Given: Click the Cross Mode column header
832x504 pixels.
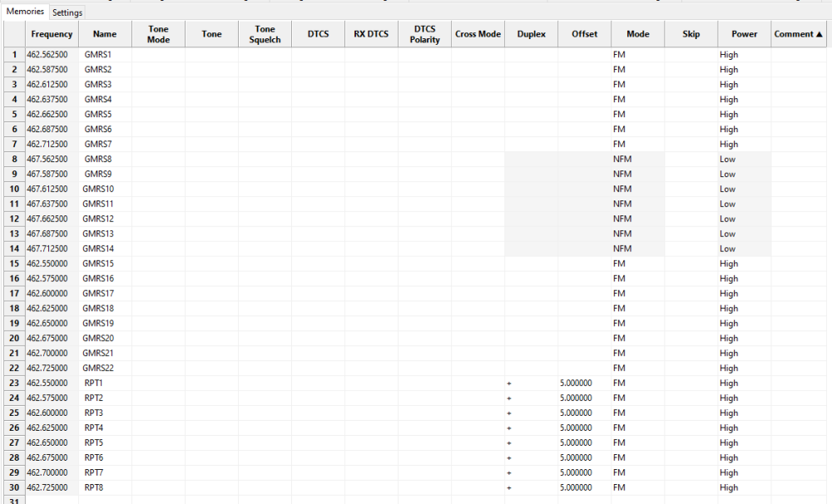Looking at the screenshot, I should pos(478,34).
